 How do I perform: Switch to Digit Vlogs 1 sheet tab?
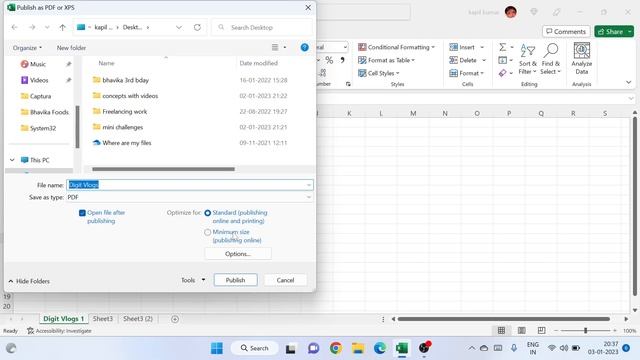[x=63, y=319]
